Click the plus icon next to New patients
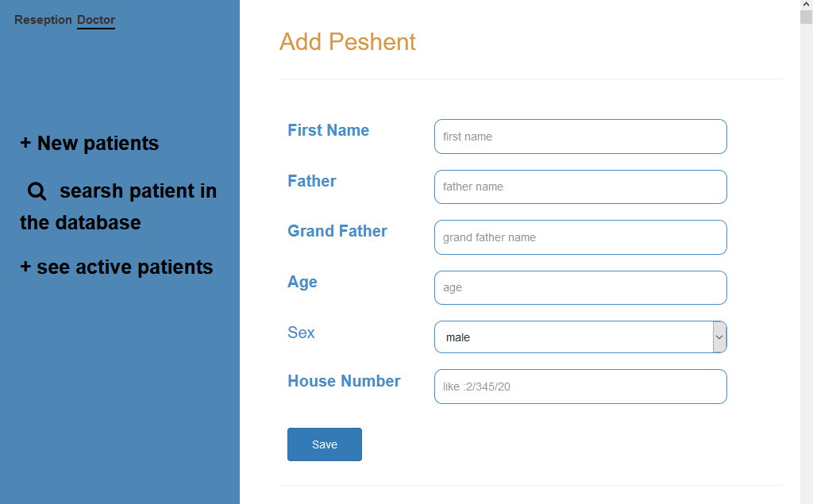Image resolution: width=813 pixels, height=504 pixels. (x=25, y=143)
